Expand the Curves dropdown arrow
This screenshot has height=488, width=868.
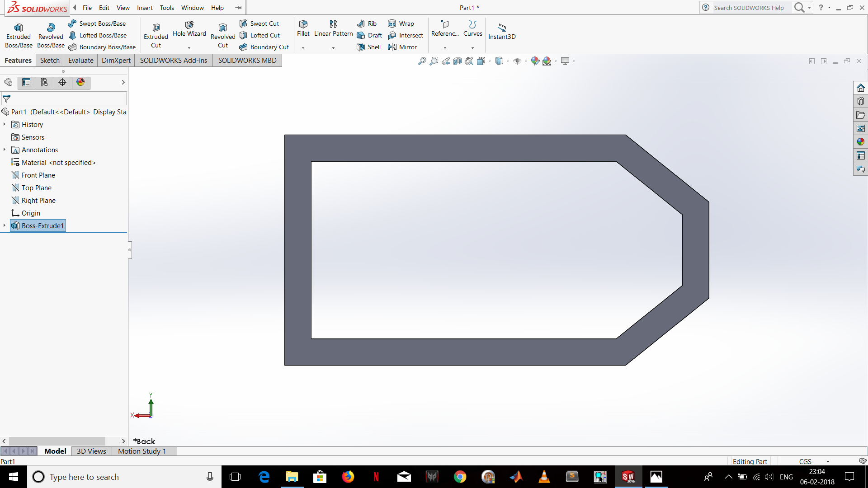click(x=472, y=48)
